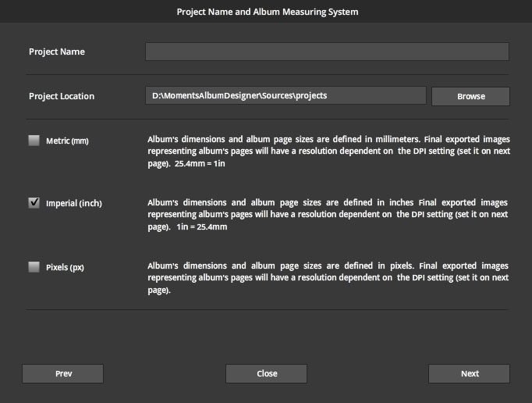Proceed with the Next button

click(470, 374)
